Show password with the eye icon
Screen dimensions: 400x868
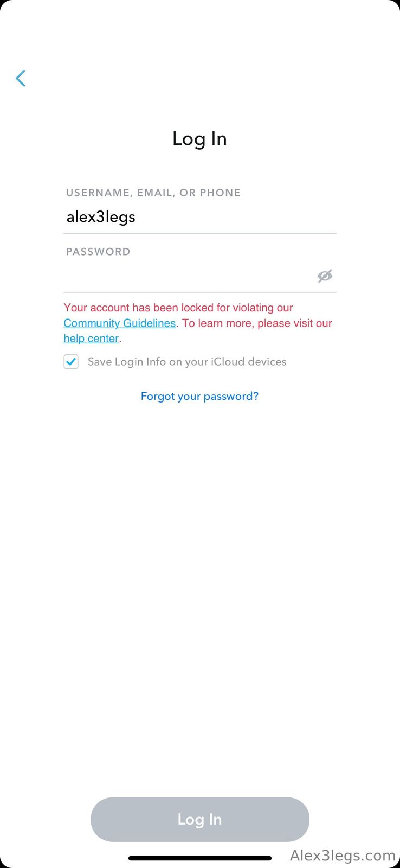[325, 276]
